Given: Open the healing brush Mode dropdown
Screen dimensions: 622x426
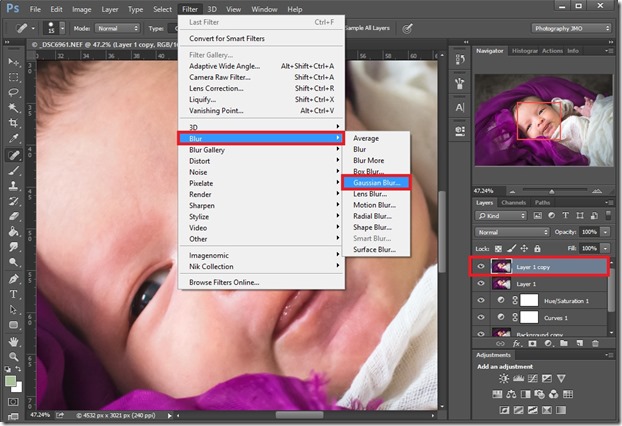Looking at the screenshot, I should click(117, 28).
